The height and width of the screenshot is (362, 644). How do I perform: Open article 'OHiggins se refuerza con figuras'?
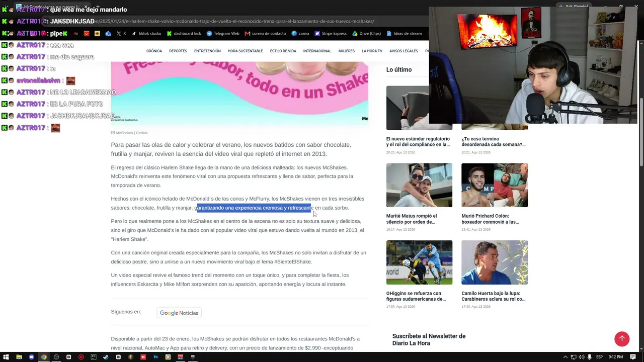coord(416,296)
